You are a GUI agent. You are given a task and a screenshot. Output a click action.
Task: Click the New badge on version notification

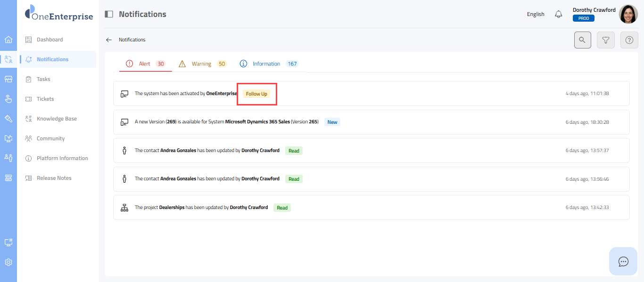[x=332, y=122]
